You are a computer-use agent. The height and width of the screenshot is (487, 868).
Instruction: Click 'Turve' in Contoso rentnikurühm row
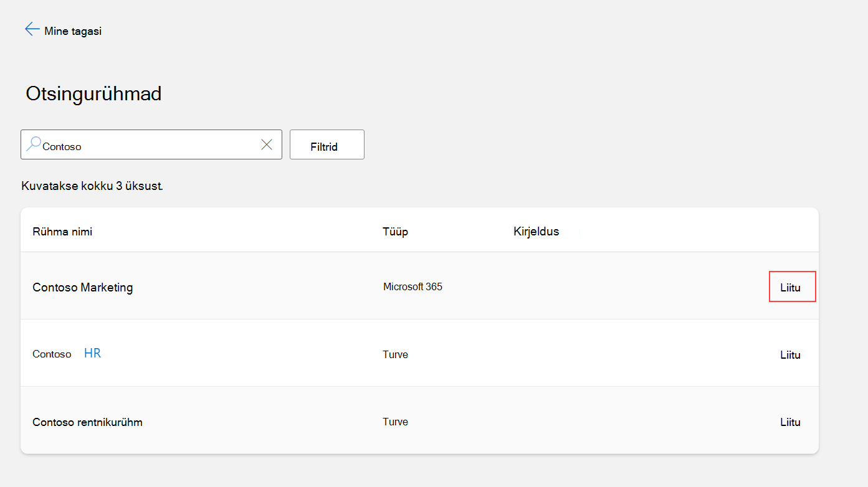point(395,422)
